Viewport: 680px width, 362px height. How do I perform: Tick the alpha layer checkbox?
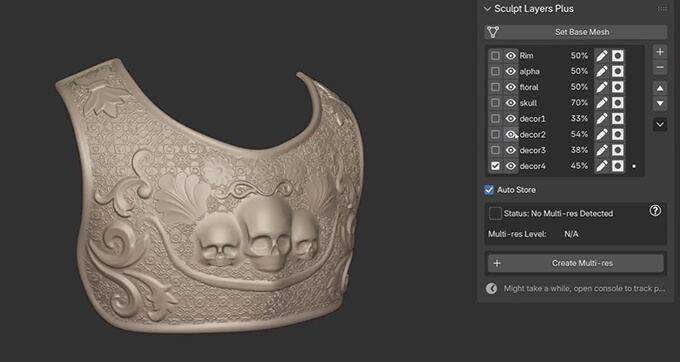pyautogui.click(x=495, y=71)
